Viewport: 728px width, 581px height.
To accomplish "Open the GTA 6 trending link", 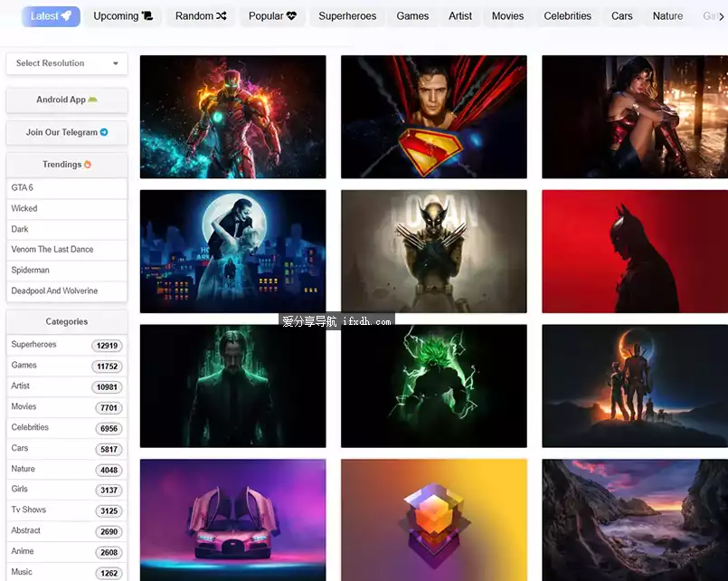I will coord(23,187).
